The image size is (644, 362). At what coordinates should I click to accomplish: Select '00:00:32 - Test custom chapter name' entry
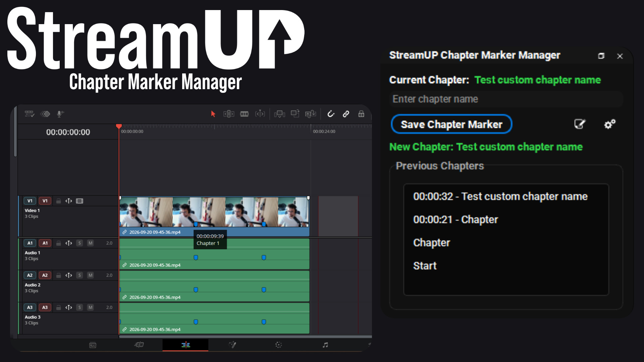tap(500, 196)
